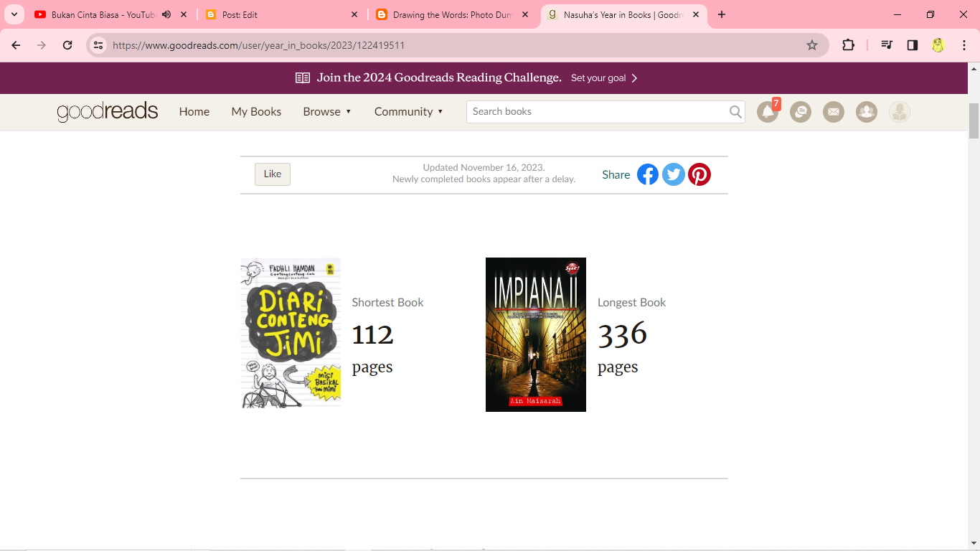Share on Facebook icon
Image resolution: width=980 pixels, height=551 pixels.
tap(648, 174)
